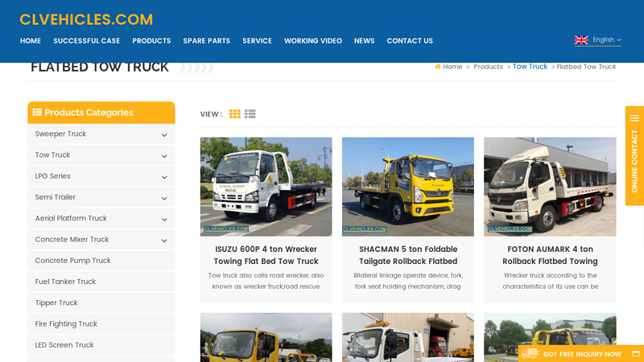The width and height of the screenshot is (644, 362).
Task: Expand the LPG Series category
Action: pyautogui.click(x=164, y=177)
